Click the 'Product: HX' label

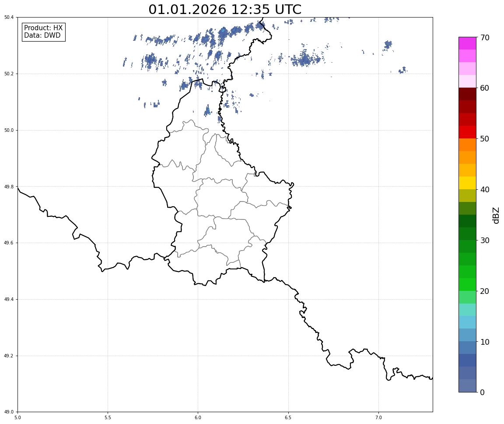[x=43, y=28]
